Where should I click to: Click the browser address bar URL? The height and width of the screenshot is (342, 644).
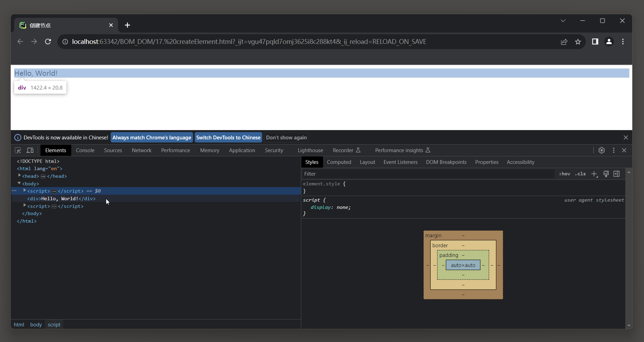(249, 42)
